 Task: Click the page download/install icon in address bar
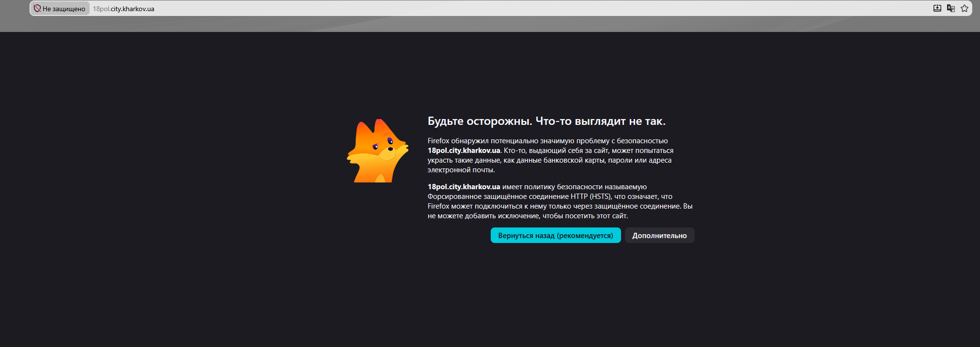[x=937, y=8]
